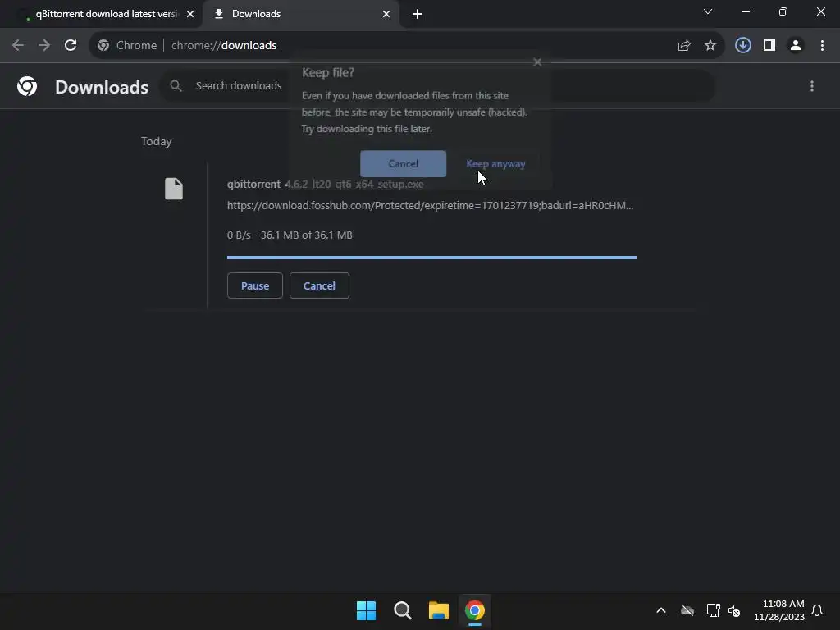Viewport: 840px width, 630px height.
Task: Open the Windows Start menu
Action: (367, 610)
